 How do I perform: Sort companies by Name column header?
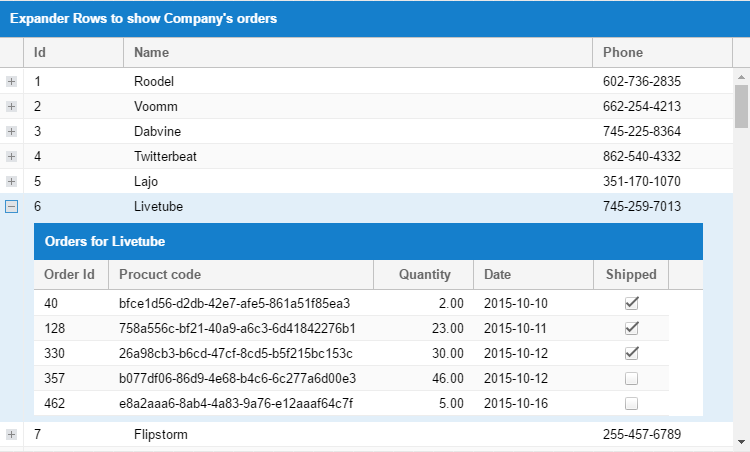pos(358,52)
